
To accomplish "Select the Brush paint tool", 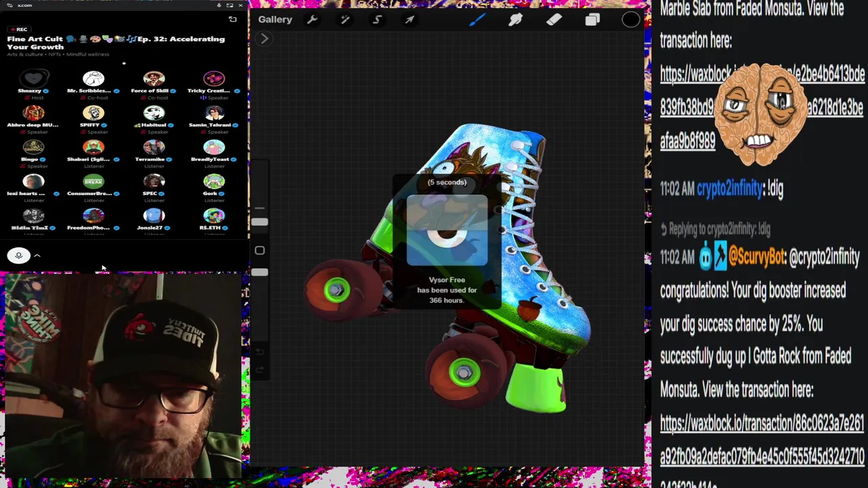I will pyautogui.click(x=477, y=20).
